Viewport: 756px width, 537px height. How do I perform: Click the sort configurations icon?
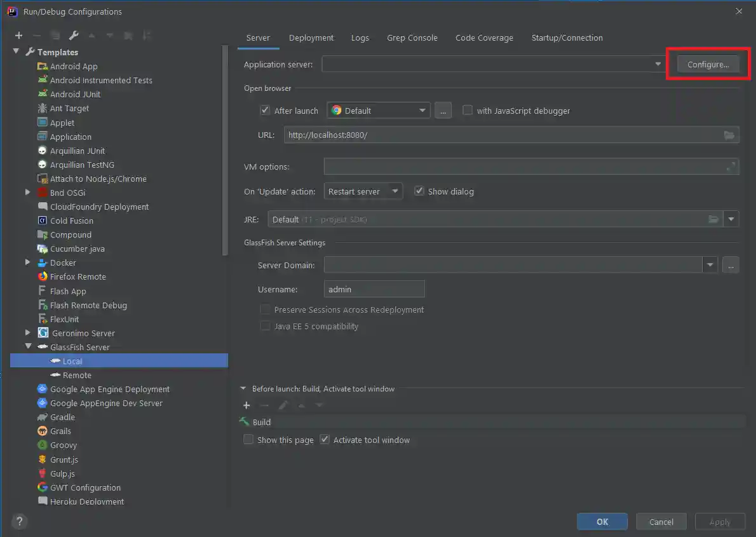[147, 35]
